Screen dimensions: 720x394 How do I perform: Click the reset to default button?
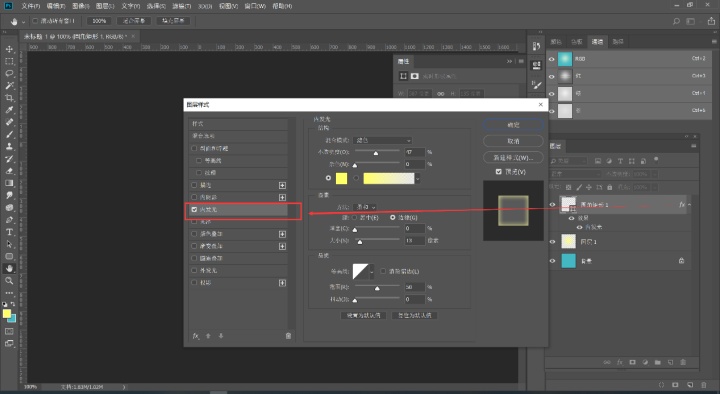click(415, 315)
